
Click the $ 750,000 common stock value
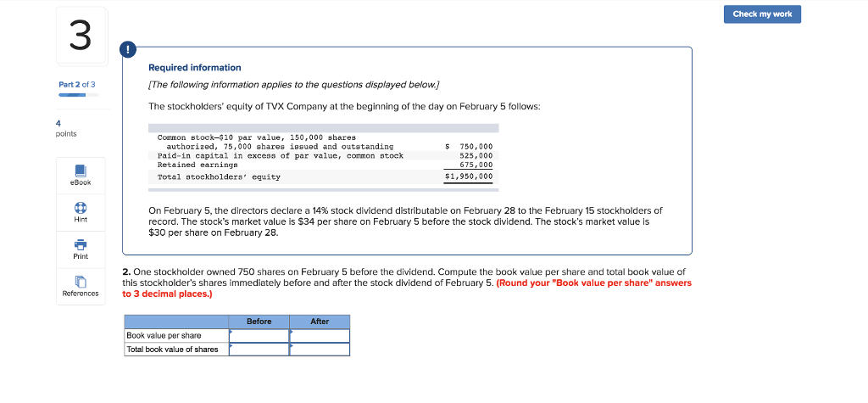[x=469, y=146]
